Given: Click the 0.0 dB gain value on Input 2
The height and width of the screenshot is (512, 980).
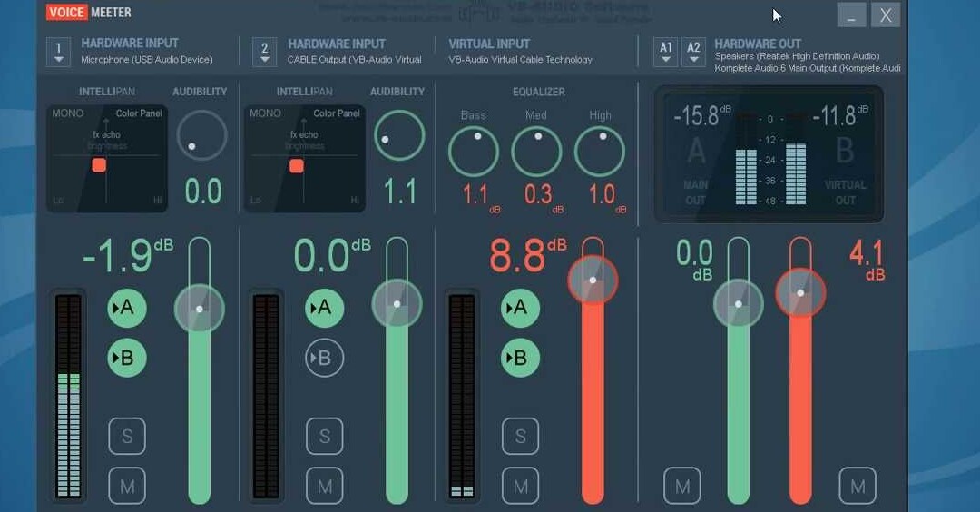Looking at the screenshot, I should point(332,255).
